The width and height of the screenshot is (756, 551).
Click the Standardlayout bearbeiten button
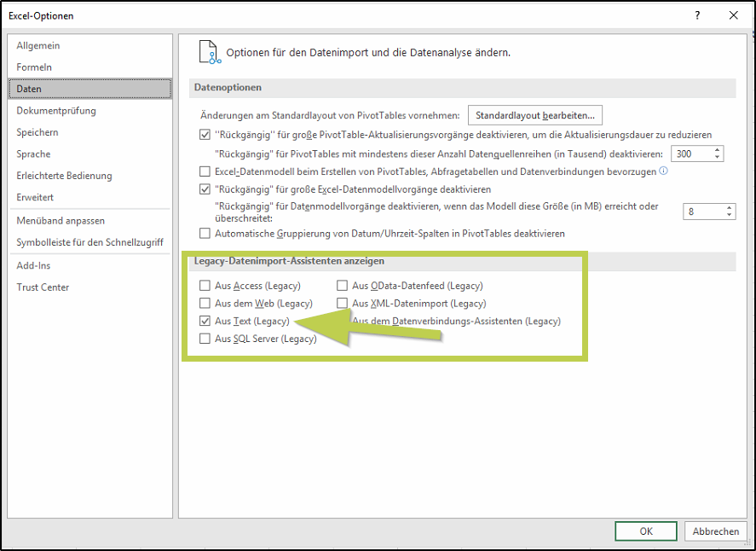click(535, 115)
